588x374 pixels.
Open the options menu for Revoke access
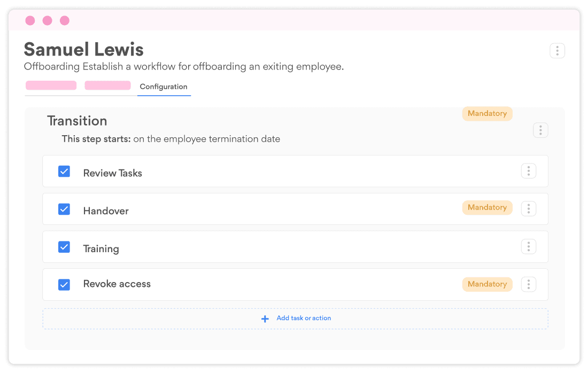click(x=529, y=284)
